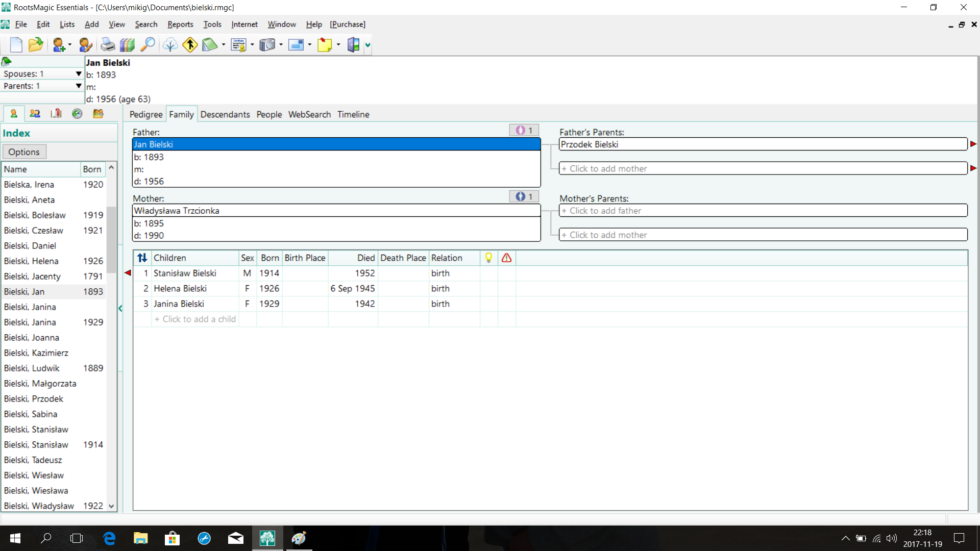This screenshot has width=980, height=551.
Task: Select Przodek Bielski in Father's Parents
Action: 763,144
